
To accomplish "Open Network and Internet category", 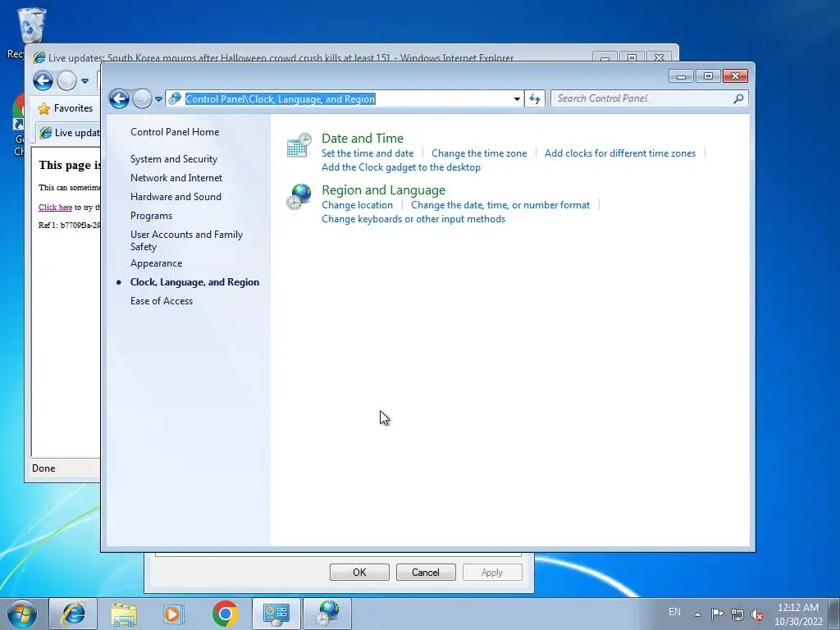I will pyautogui.click(x=176, y=178).
